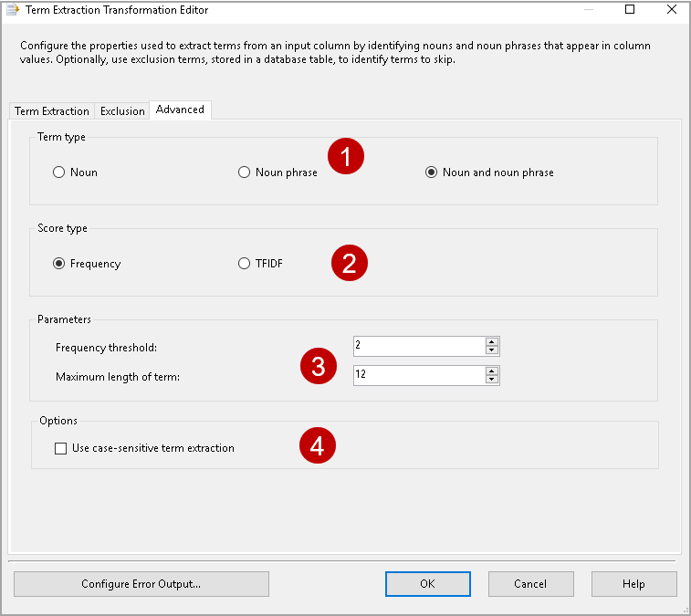Switch score type to TFIDF
The width and height of the screenshot is (691, 616).
[244, 264]
